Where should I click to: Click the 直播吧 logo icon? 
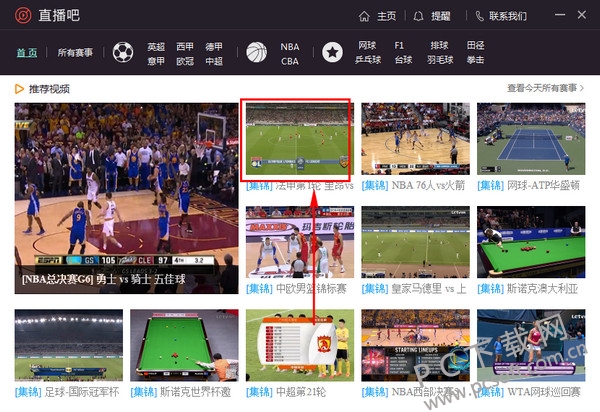[x=22, y=16]
